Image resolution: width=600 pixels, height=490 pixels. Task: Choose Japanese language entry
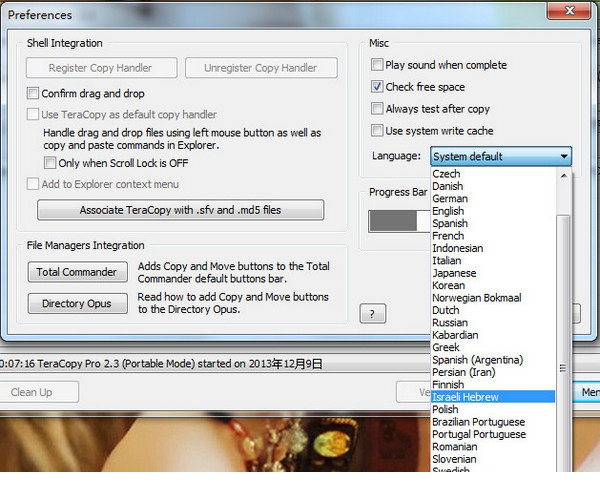click(x=493, y=273)
